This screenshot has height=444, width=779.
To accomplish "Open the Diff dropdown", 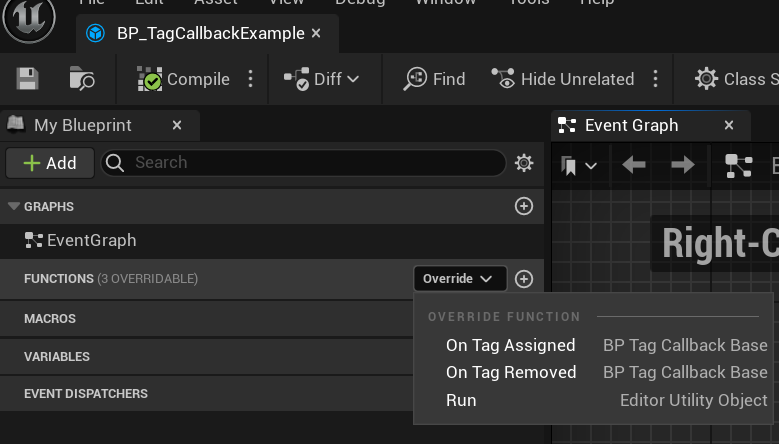I will [x=321, y=79].
